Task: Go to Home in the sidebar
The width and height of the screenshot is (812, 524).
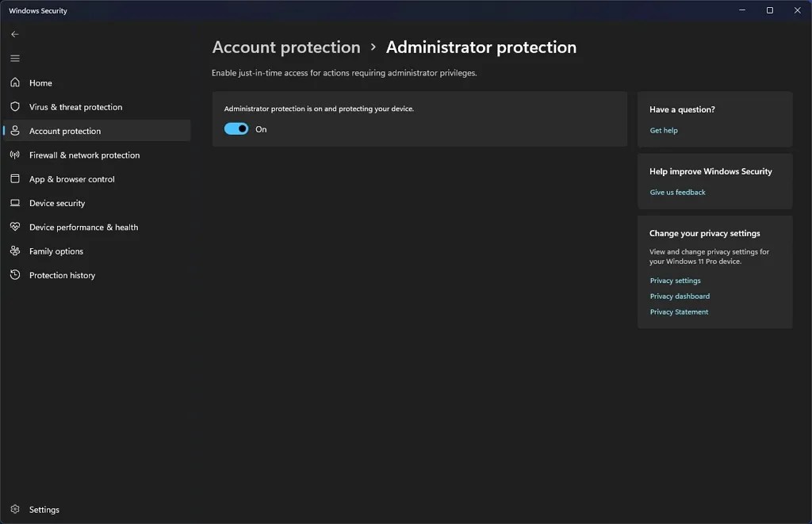Action: point(97,83)
